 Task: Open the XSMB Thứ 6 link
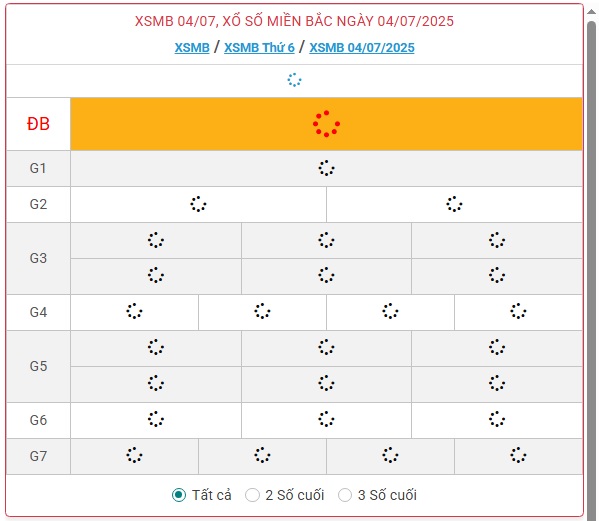[x=259, y=48]
